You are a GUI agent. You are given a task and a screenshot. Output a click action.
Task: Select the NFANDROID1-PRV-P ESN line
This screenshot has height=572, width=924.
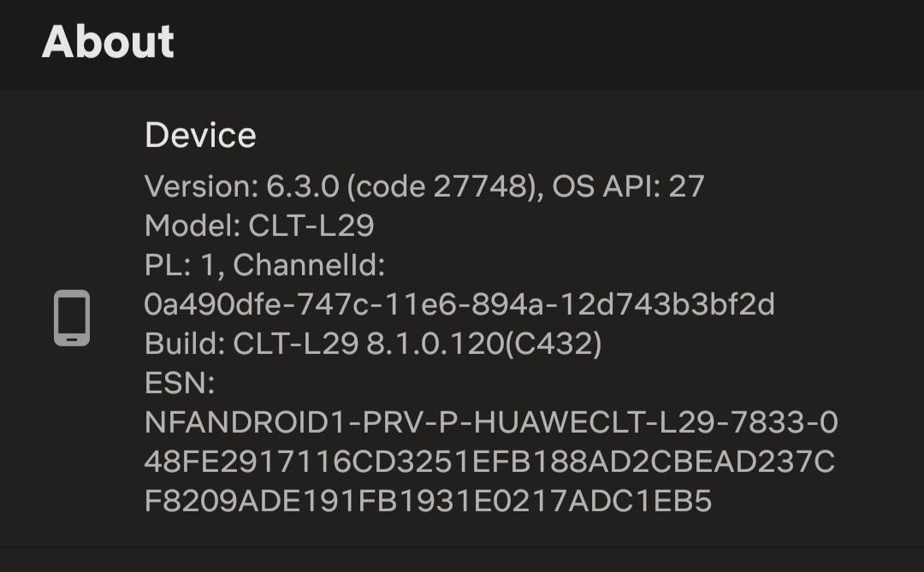pyautogui.click(x=491, y=422)
